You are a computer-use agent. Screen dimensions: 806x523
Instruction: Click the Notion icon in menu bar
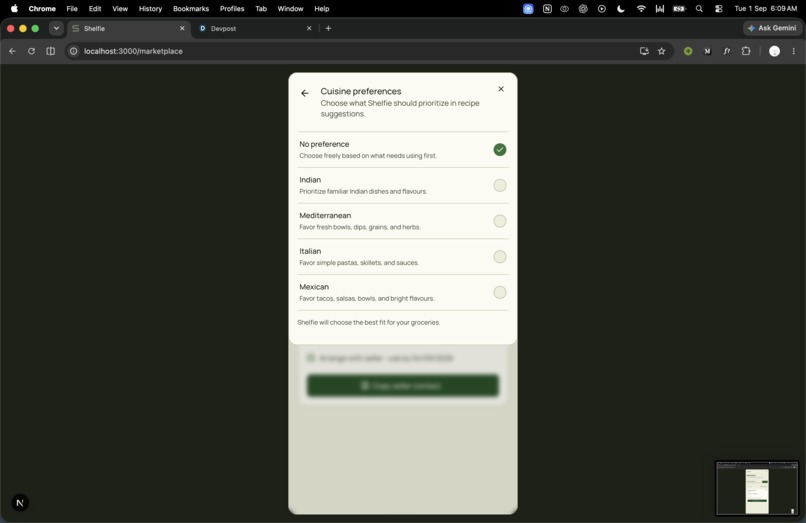coord(547,9)
